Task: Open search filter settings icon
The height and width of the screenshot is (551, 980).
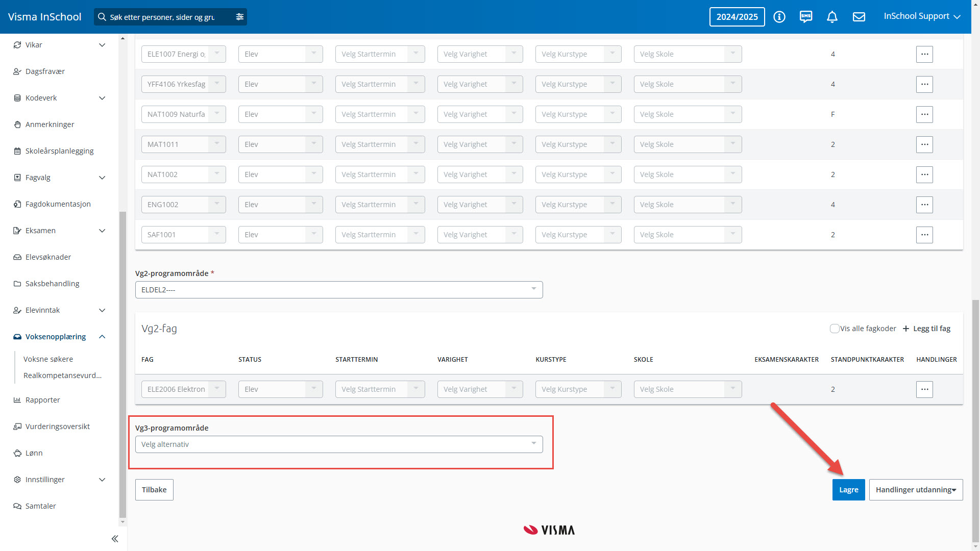Action: 240,17
